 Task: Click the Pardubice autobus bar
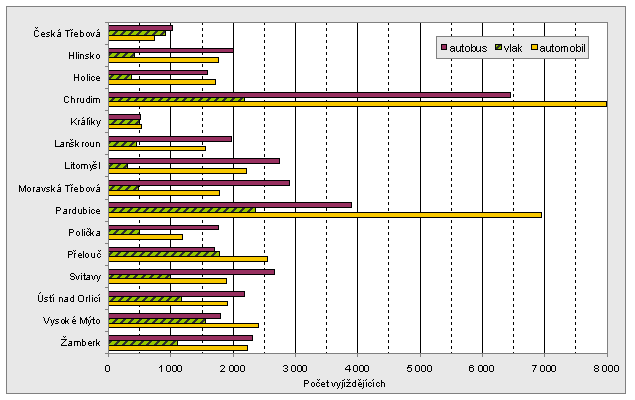230,205
